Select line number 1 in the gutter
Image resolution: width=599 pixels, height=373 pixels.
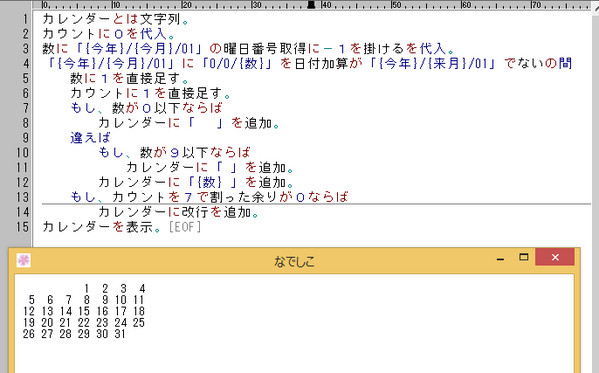(x=25, y=19)
